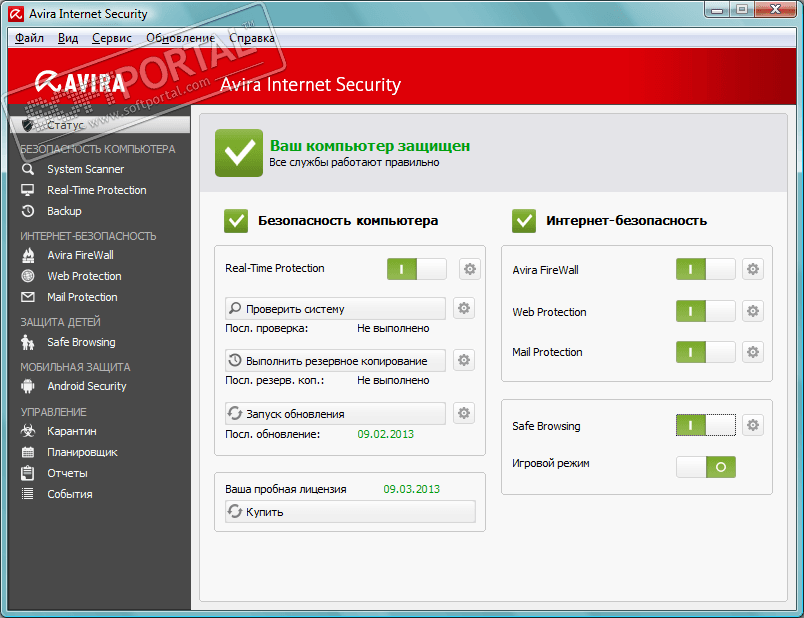Click the Отчеты clipboard icon

click(28, 473)
